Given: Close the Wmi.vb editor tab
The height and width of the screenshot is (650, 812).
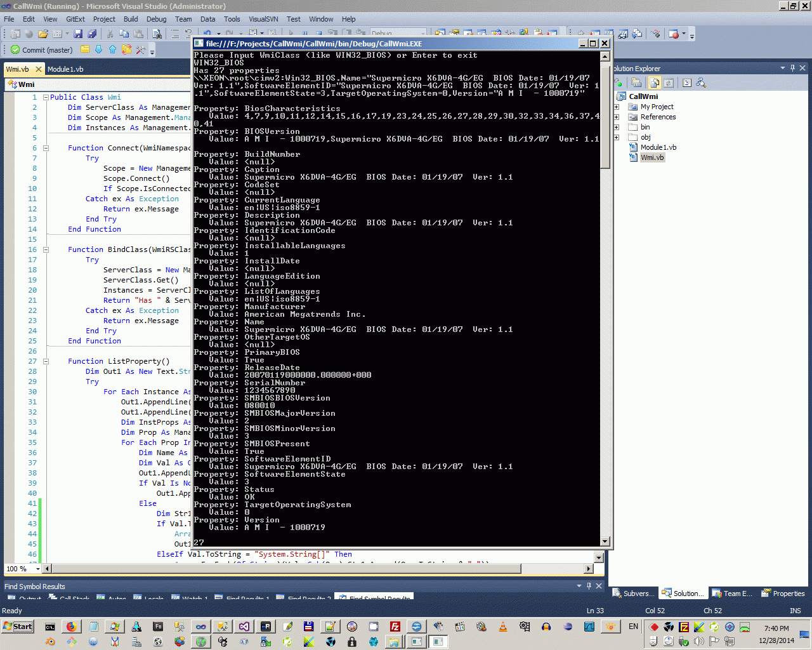Looking at the screenshot, I should [39, 69].
